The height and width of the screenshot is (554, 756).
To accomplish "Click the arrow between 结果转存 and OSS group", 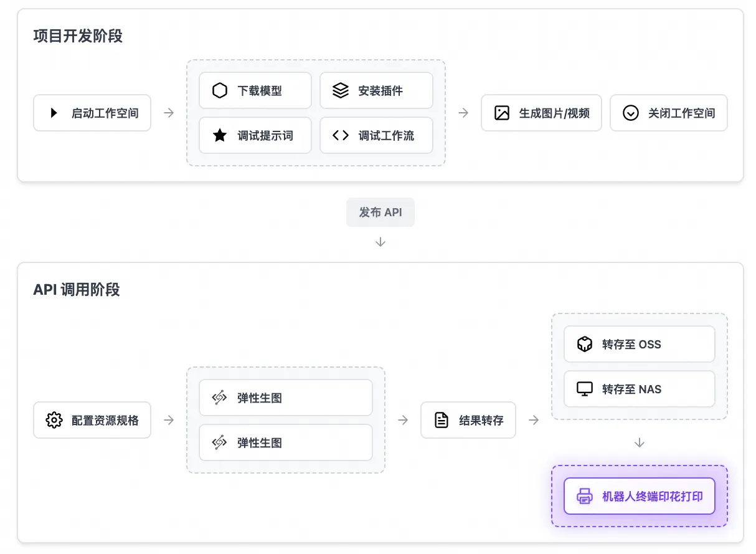I will 534,420.
